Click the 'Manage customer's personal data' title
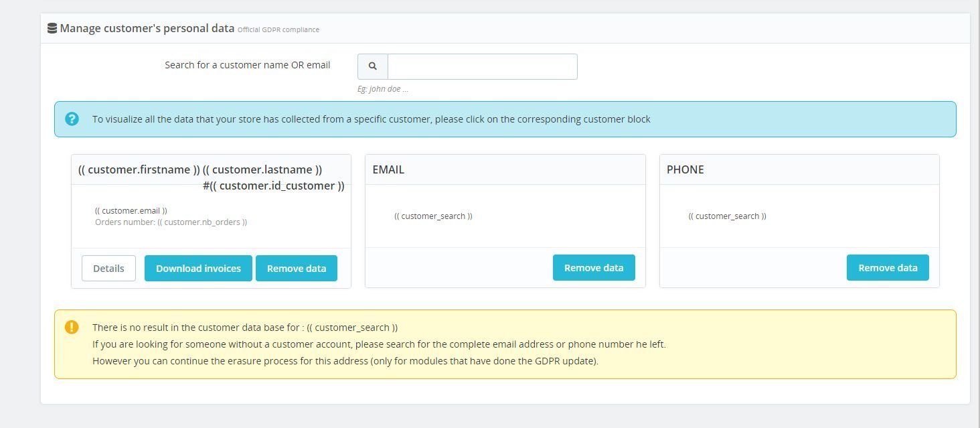The width and height of the screenshot is (980, 428). [x=147, y=28]
